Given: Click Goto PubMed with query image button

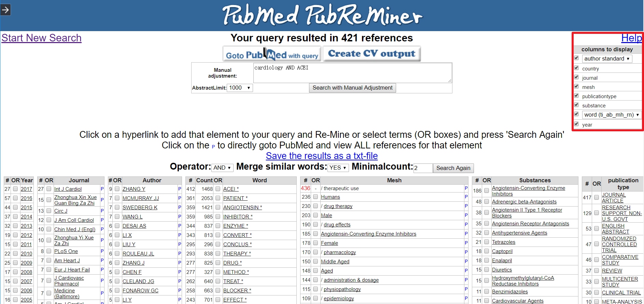Looking at the screenshot, I should coord(272,54).
